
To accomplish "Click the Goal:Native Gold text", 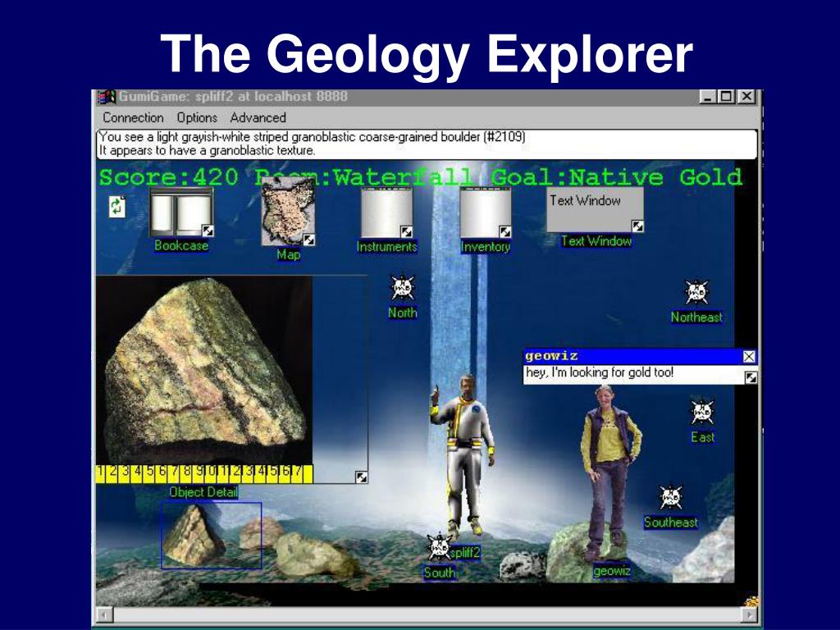I will click(617, 177).
